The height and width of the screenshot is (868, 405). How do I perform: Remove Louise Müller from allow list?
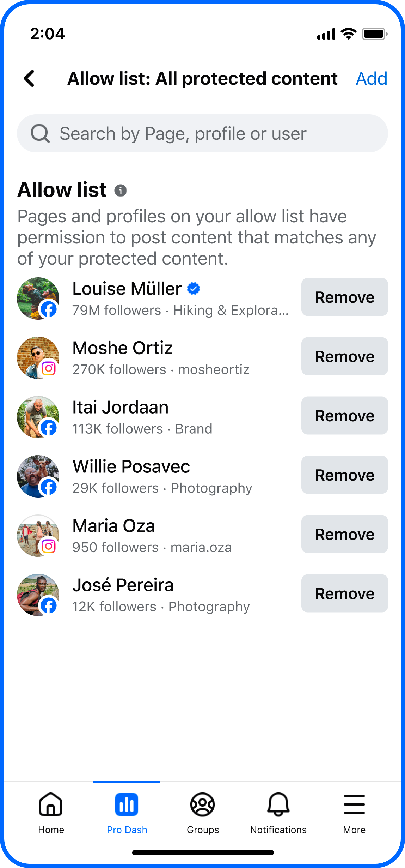tap(344, 297)
